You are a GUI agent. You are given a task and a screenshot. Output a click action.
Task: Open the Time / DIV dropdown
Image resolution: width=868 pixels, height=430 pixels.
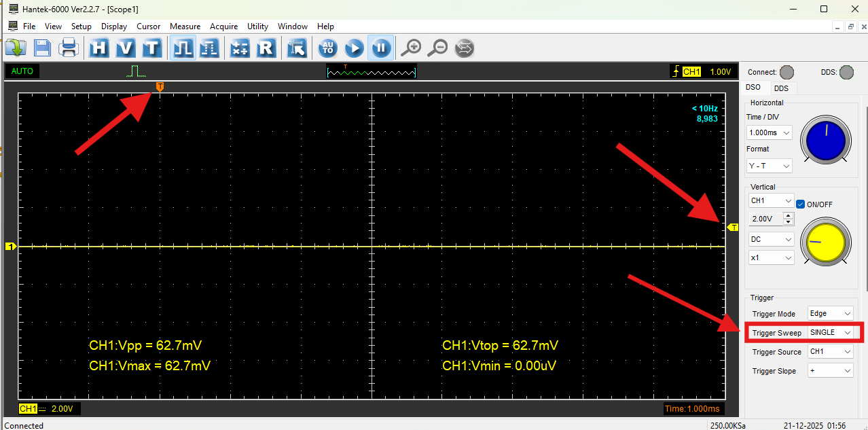click(x=769, y=132)
